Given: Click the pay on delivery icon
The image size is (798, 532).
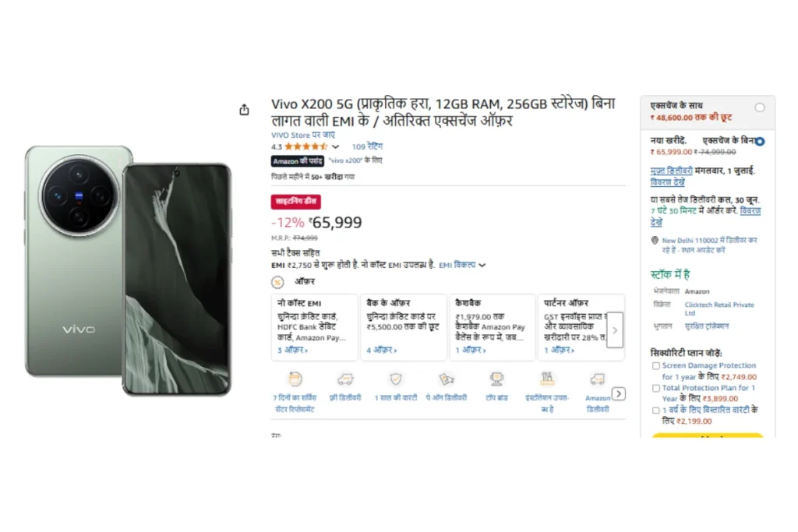Looking at the screenshot, I should [447, 379].
